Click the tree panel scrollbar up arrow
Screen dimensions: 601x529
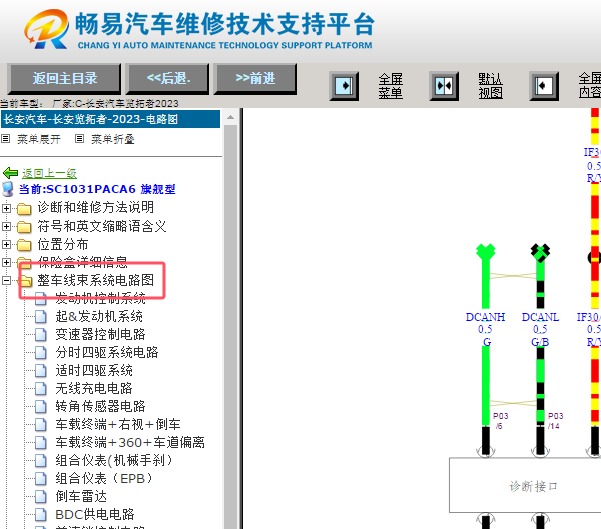(x=230, y=117)
